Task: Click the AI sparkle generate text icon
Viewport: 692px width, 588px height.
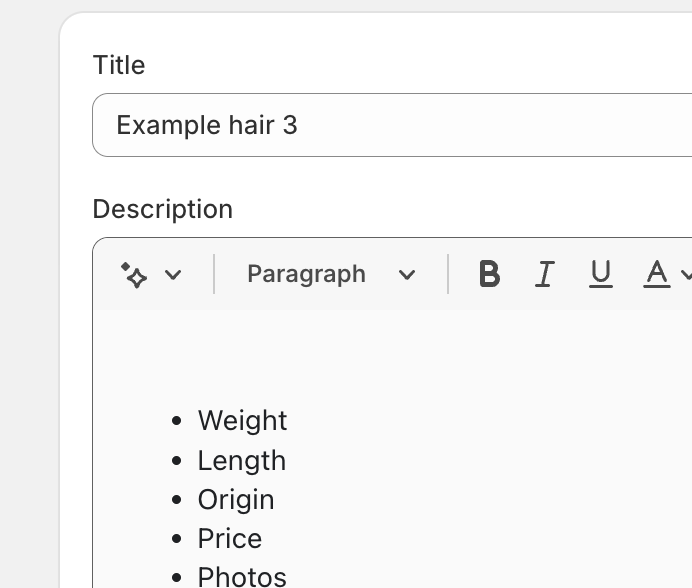Action: pos(134,274)
